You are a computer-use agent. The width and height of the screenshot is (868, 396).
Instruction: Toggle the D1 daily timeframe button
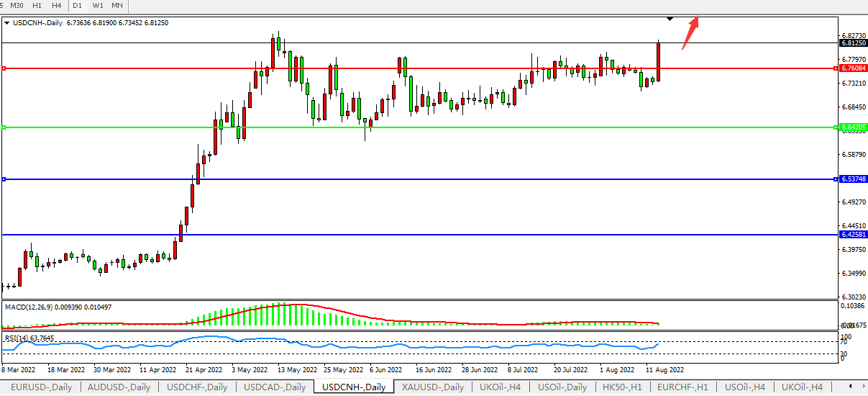pos(76,5)
